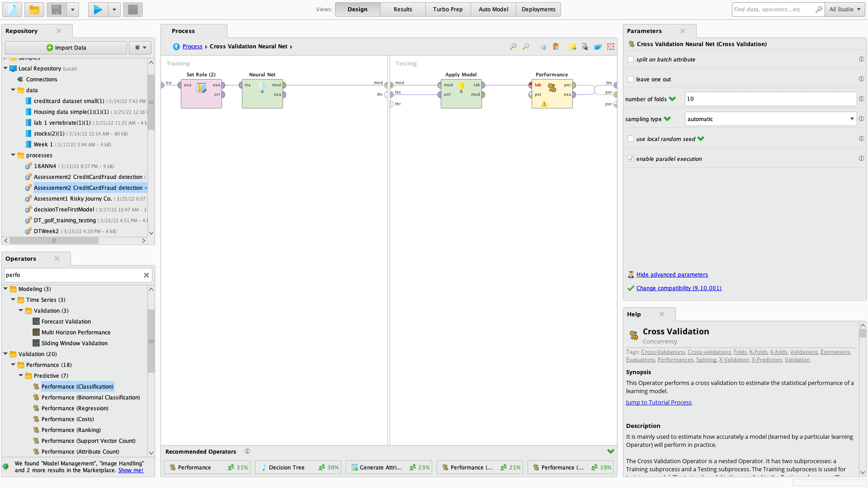Image resolution: width=868 pixels, height=488 pixels.
Task: Collapse the Predictive (7) operator group
Action: click(x=21, y=375)
